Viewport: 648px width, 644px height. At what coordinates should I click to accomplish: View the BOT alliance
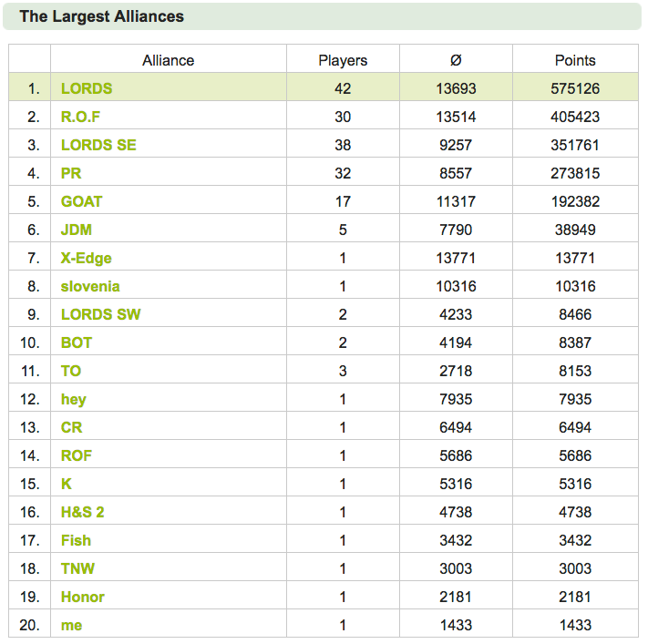click(x=76, y=342)
